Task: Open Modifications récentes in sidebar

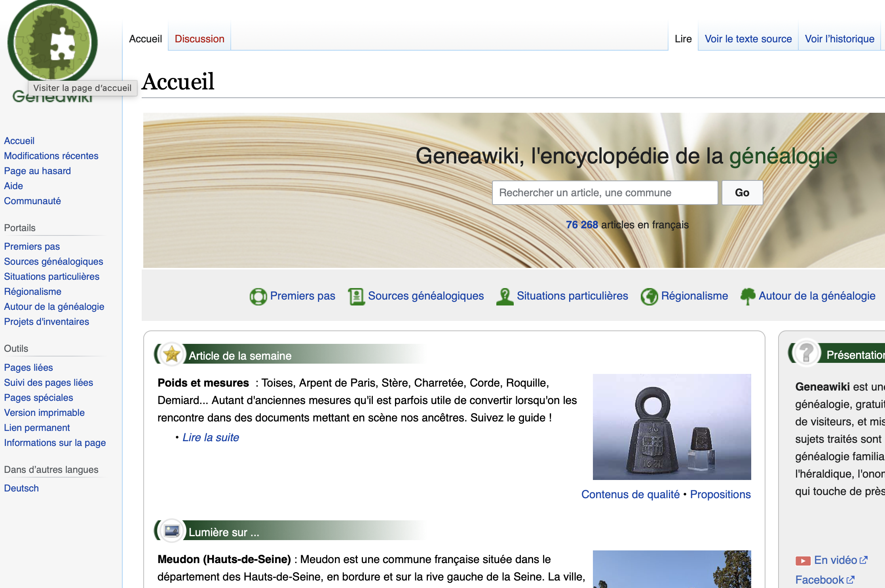Action: tap(51, 156)
